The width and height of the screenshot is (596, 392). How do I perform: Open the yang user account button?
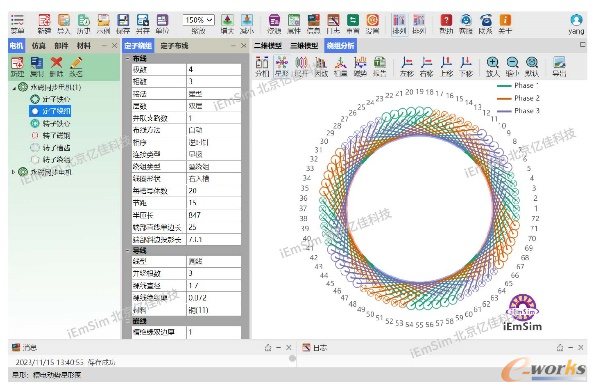576,24
